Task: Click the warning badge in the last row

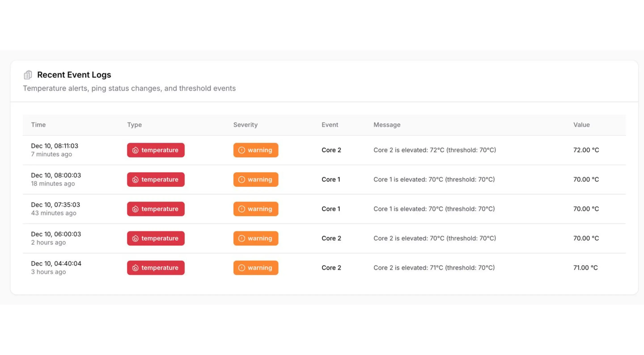Action: click(256, 268)
